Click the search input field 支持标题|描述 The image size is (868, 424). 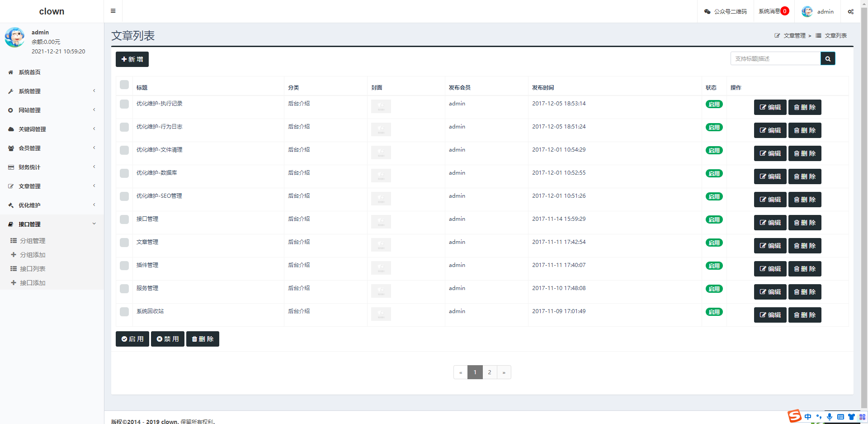tap(775, 59)
